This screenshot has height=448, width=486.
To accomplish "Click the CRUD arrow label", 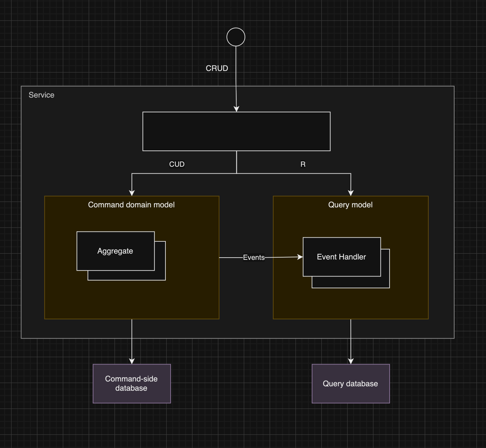I will coord(217,68).
